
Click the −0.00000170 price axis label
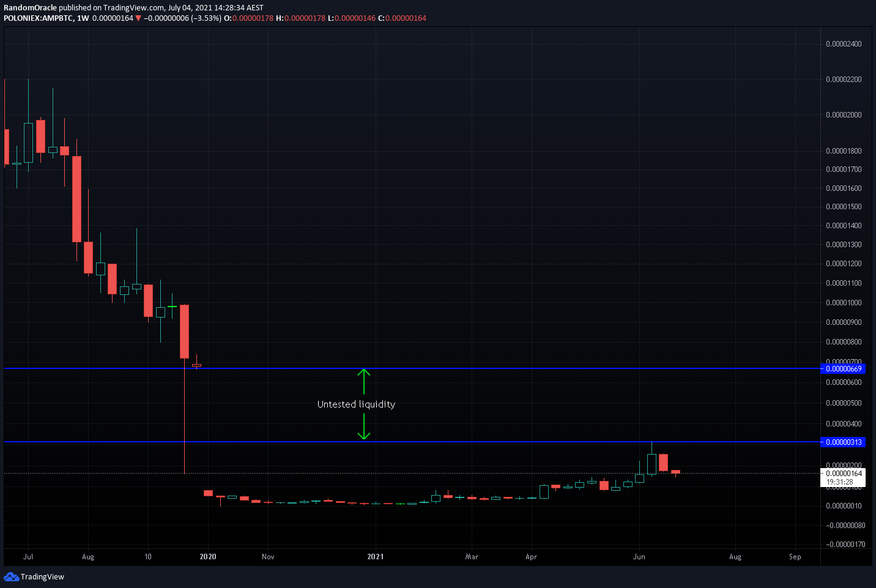845,545
